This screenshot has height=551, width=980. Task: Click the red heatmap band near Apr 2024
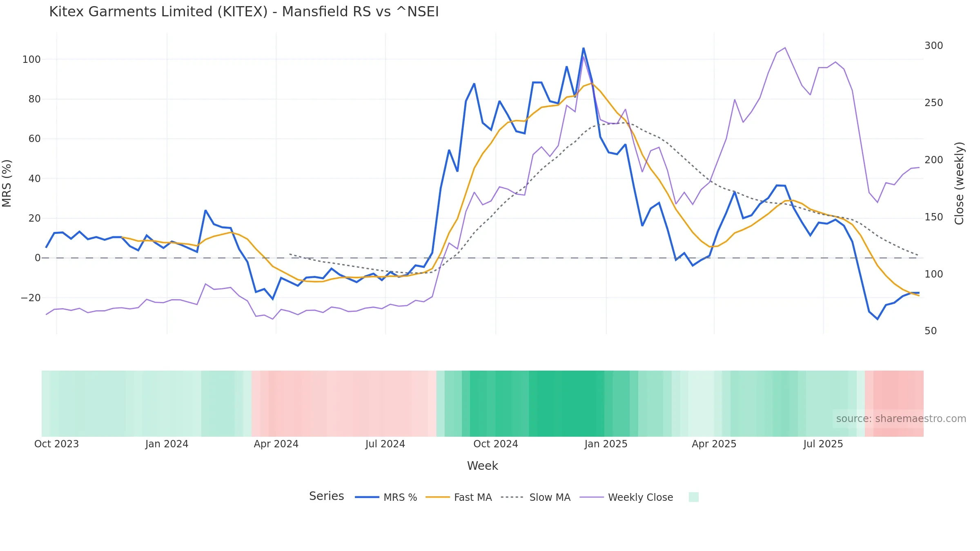pos(286,403)
